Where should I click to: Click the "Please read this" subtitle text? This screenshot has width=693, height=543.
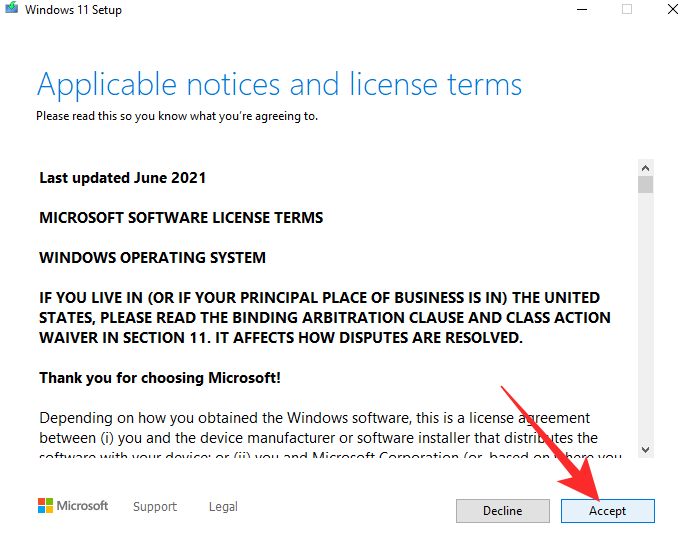[177, 116]
